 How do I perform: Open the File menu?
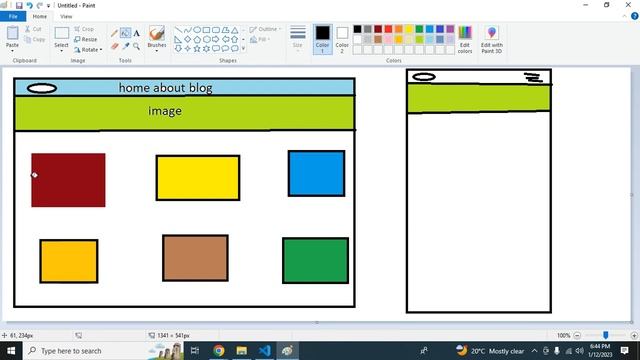pyautogui.click(x=13, y=16)
